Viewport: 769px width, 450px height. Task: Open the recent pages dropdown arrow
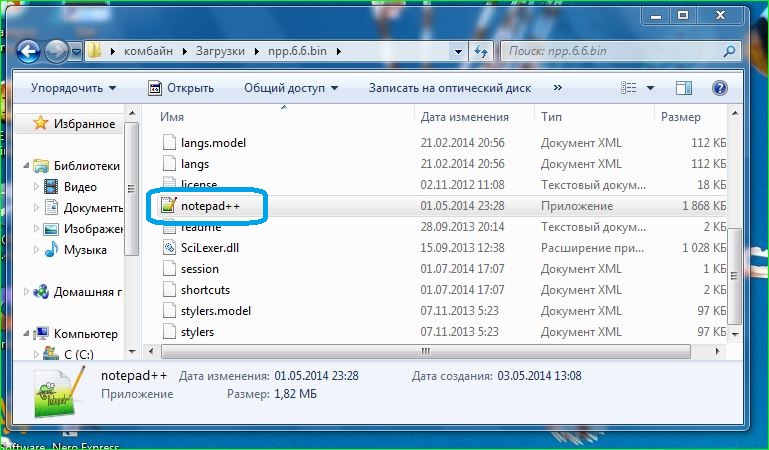tap(76, 51)
